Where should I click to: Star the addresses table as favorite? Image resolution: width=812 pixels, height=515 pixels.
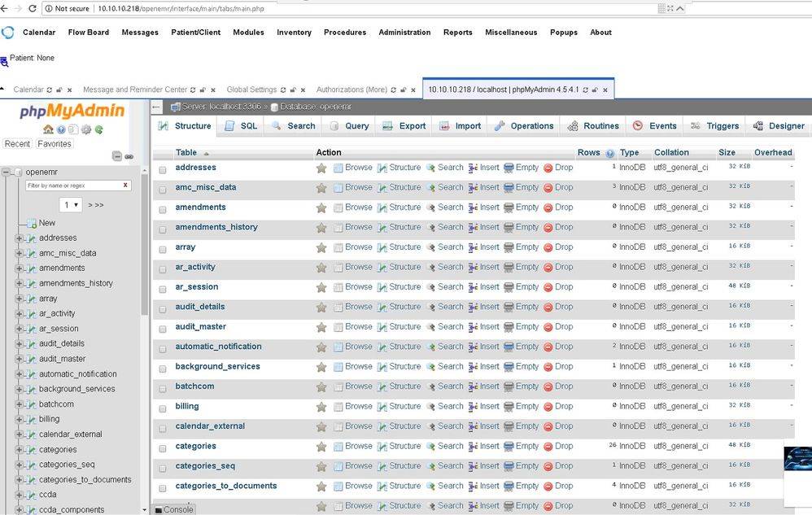click(321, 168)
